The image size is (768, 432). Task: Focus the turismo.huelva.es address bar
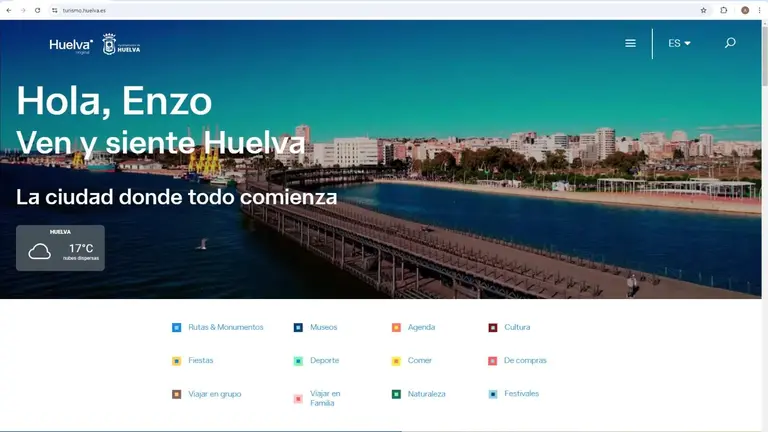(377, 10)
